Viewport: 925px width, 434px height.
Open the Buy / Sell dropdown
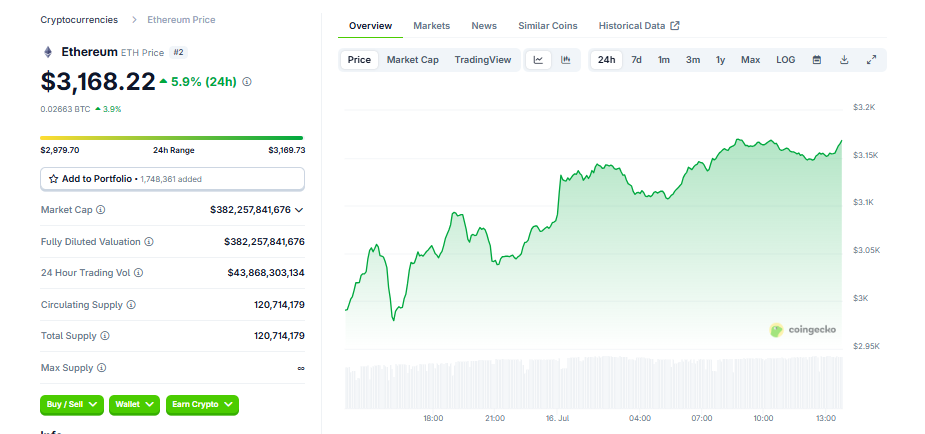72,405
